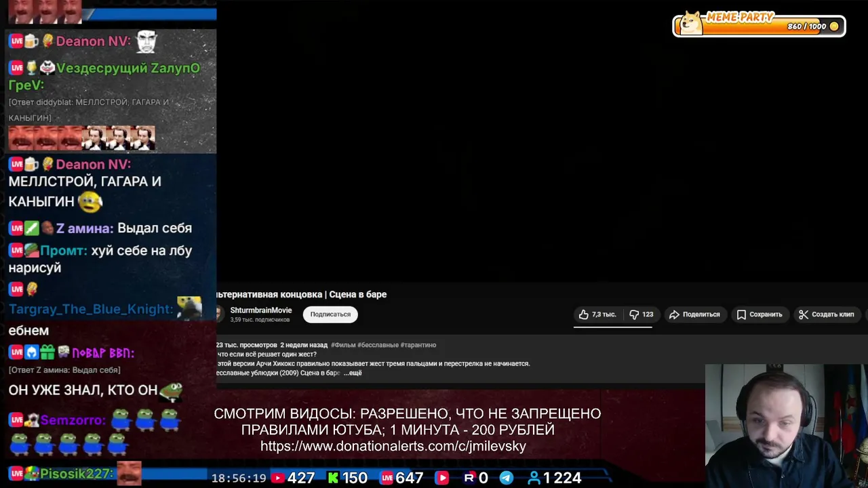The image size is (868, 488).
Task: Click the Z амина chat username
Action: (x=84, y=228)
